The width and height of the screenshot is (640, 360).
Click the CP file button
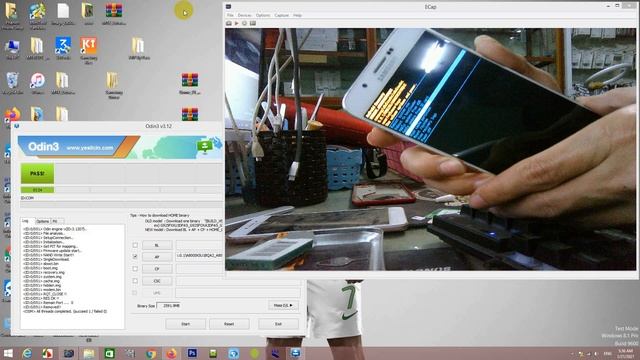157,269
